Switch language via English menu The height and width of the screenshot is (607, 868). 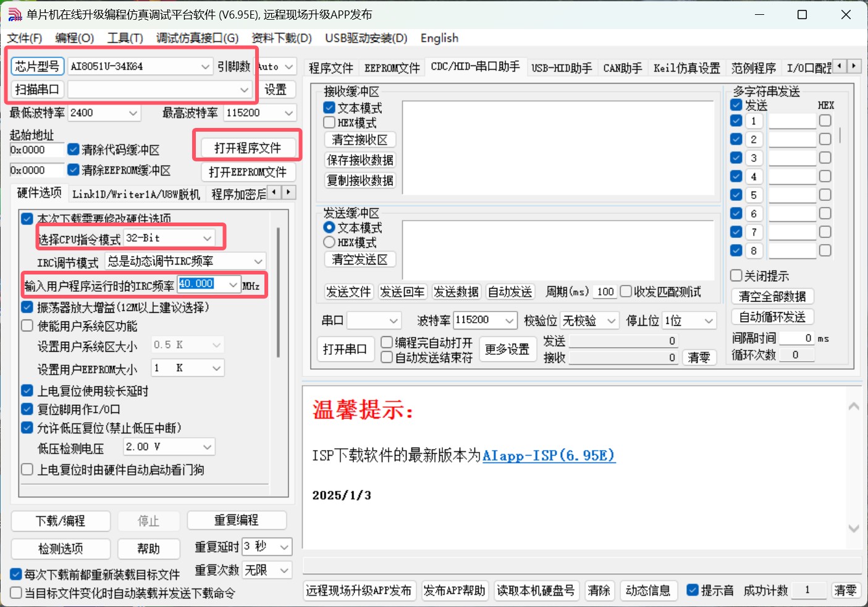coord(439,38)
